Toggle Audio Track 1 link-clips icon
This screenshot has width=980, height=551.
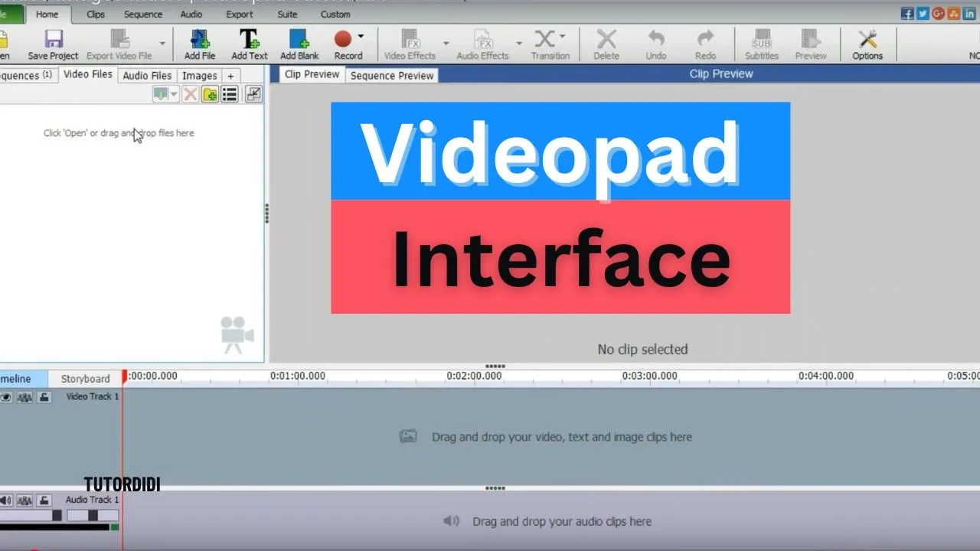tap(24, 500)
